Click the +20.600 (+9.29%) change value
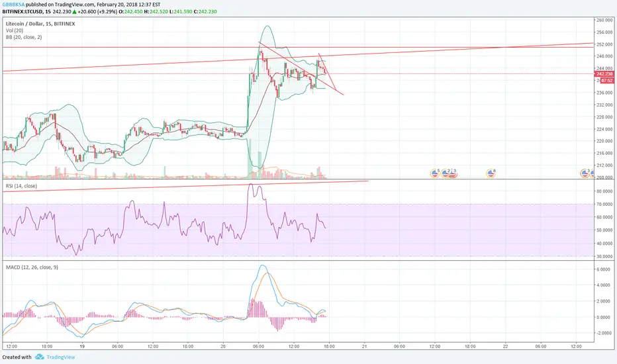Screen dimensions: 617x364 point(97,11)
